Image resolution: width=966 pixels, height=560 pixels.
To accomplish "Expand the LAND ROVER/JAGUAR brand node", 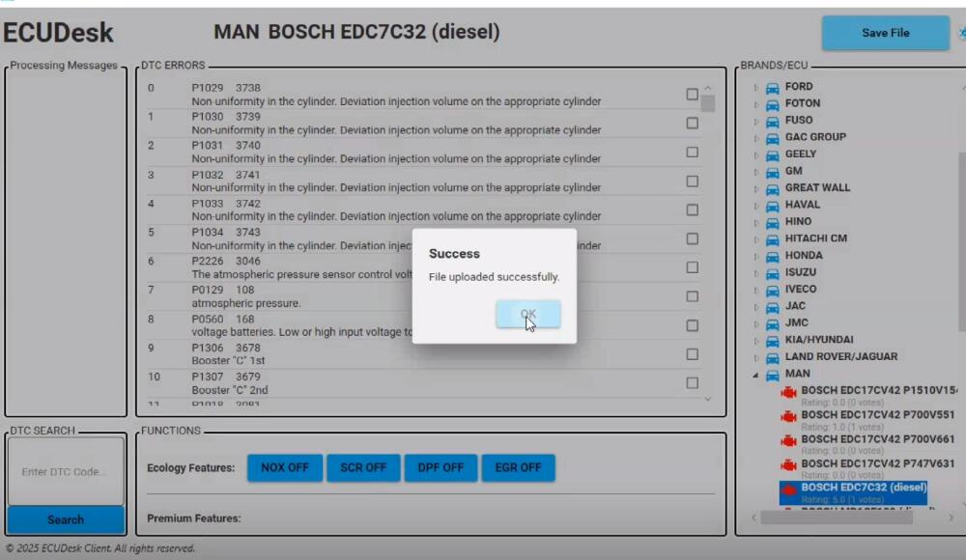I will point(755,357).
